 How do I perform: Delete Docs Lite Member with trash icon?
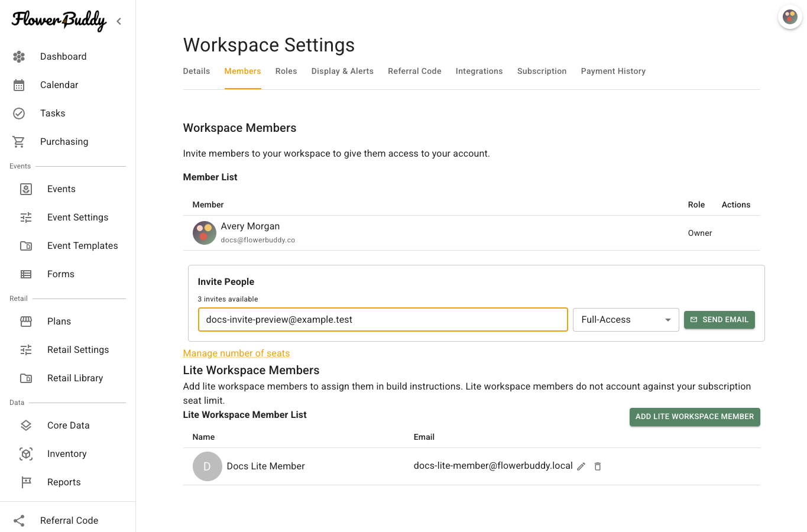click(x=598, y=466)
